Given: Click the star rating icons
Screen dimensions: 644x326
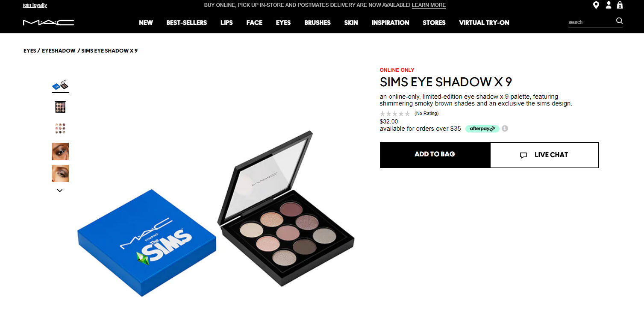Looking at the screenshot, I should point(395,113).
